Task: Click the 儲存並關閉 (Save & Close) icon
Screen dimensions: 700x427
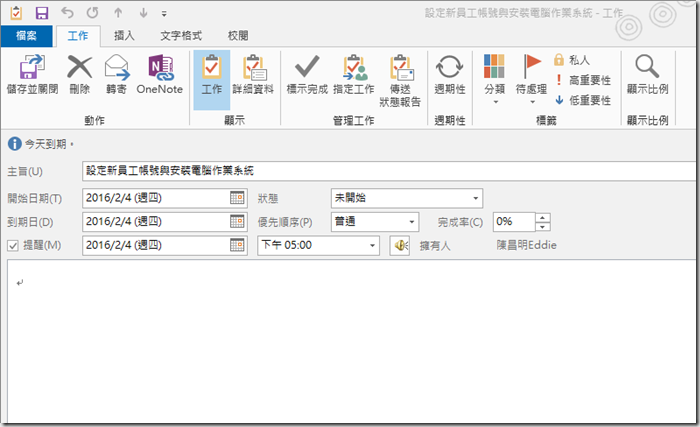Action: click(33, 75)
